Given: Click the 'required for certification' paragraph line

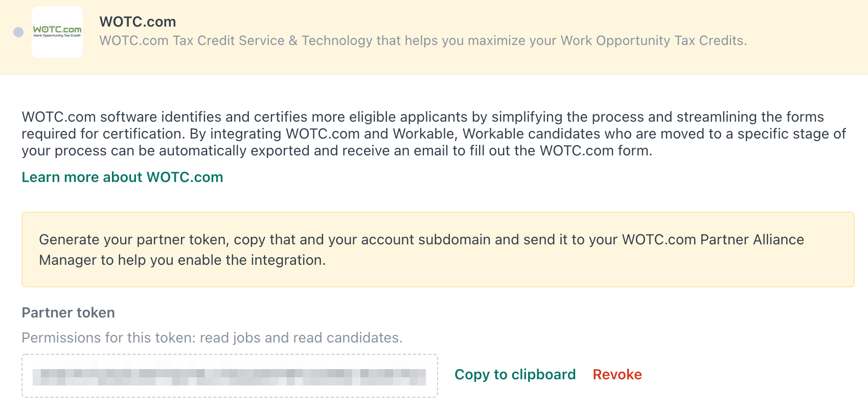Looking at the screenshot, I should tap(433, 133).
